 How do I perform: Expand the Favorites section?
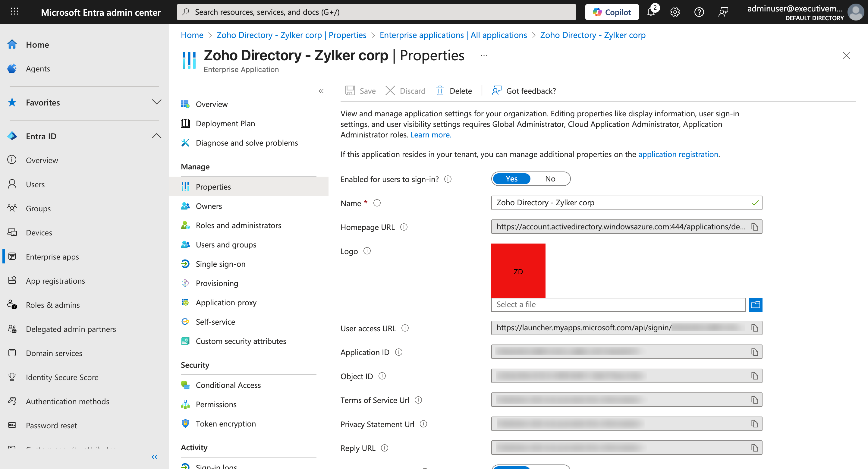(x=156, y=102)
